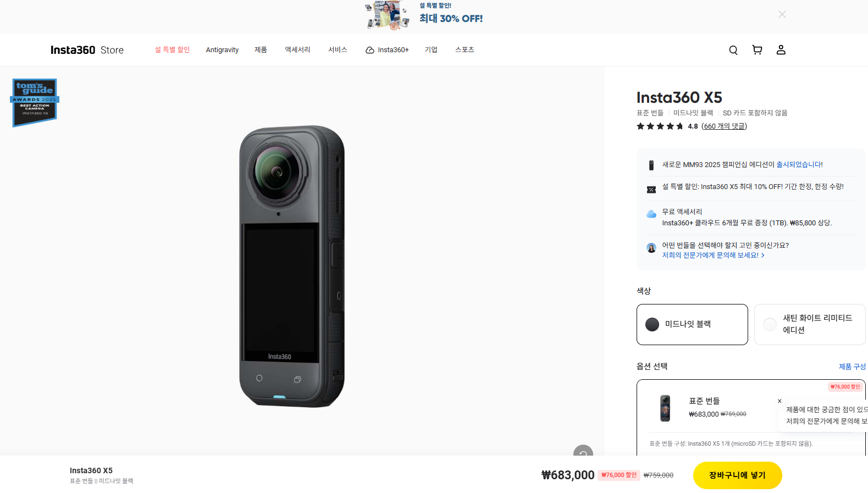Open the 660개의 댓글 reviews link

pos(724,126)
